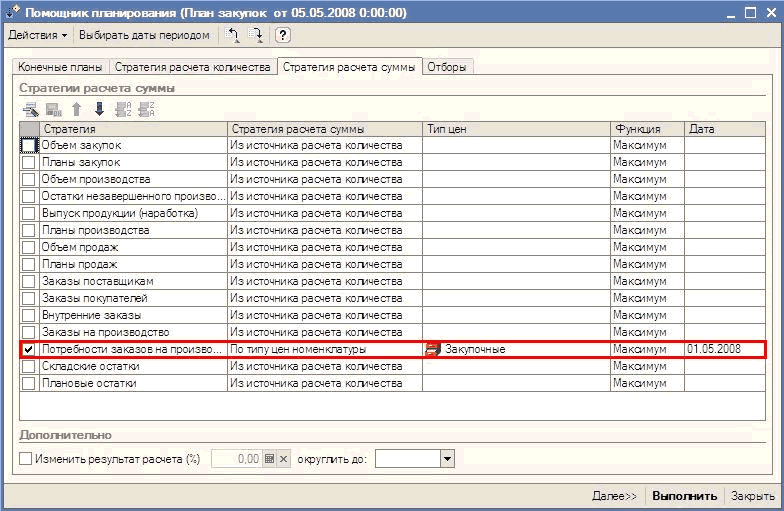Click the move row down arrow icon
The image size is (784, 511).
point(98,110)
